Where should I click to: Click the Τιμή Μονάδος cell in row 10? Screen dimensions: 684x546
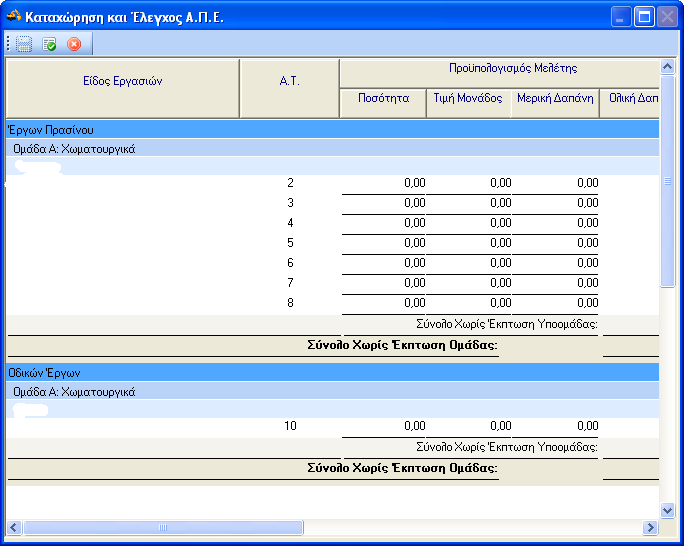tap(469, 426)
